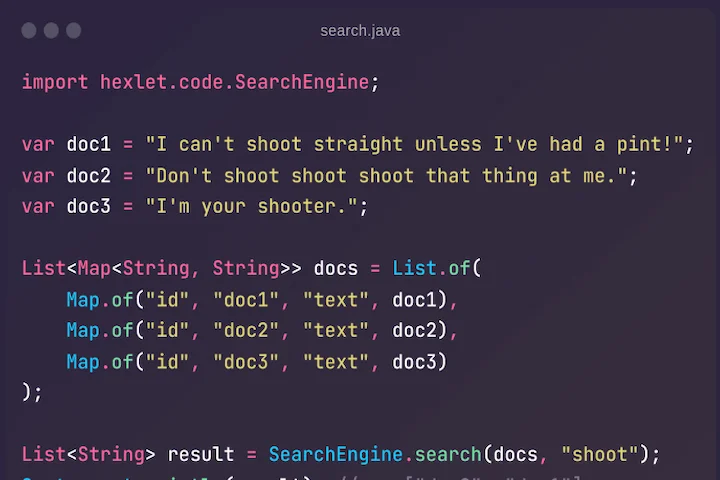Viewport: 720px width, 480px height.
Task: Click the middle gray window dot
Action: pos(51,31)
